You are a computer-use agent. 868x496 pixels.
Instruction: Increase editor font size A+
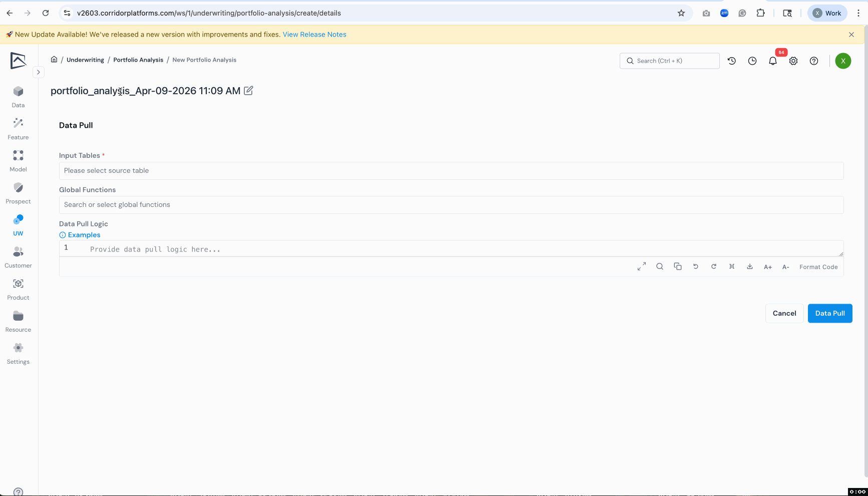(768, 267)
